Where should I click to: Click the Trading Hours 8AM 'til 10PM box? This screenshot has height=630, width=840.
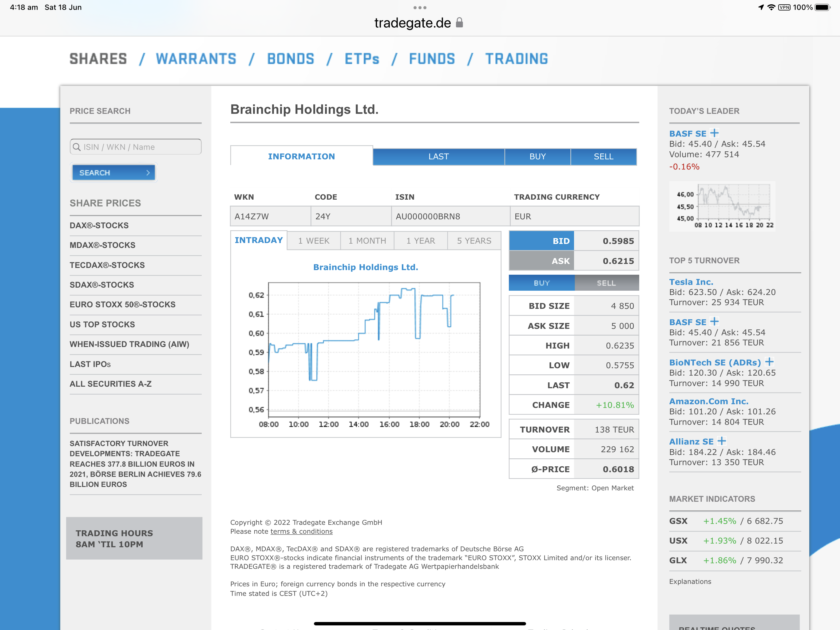coord(134,538)
